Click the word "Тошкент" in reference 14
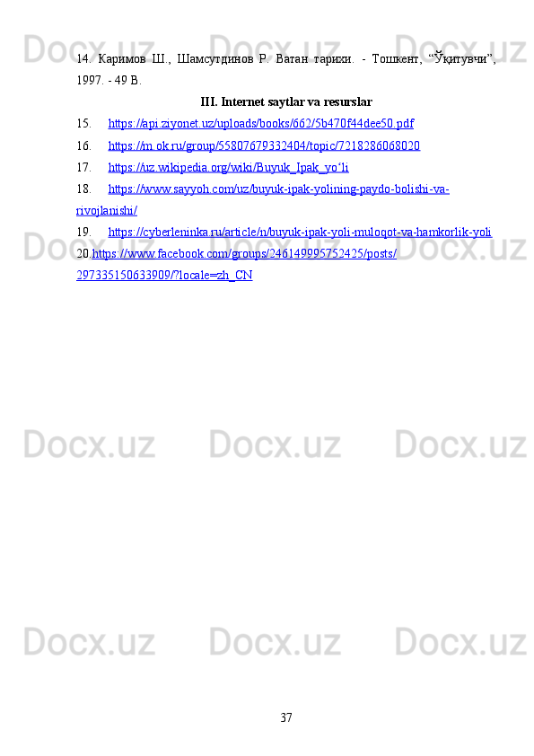 click(x=397, y=59)
